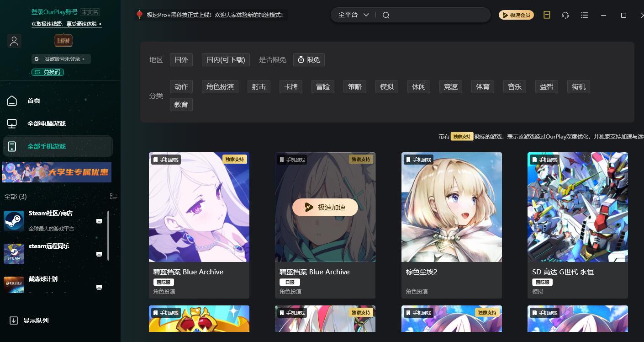The image size is (644, 342).
Task: Toggle the 益智 category filter
Action: coord(547,86)
